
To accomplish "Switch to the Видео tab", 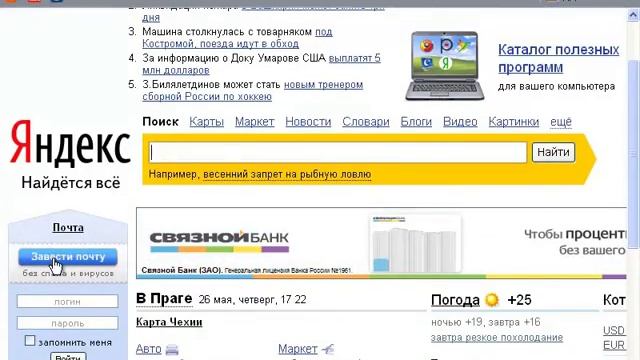I will [x=460, y=122].
